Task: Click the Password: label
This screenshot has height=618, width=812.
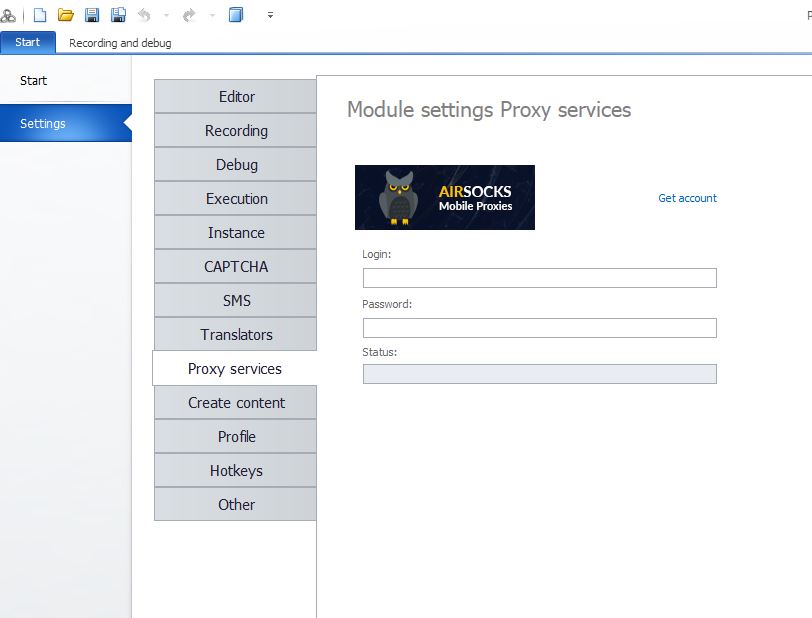Action: coord(387,304)
